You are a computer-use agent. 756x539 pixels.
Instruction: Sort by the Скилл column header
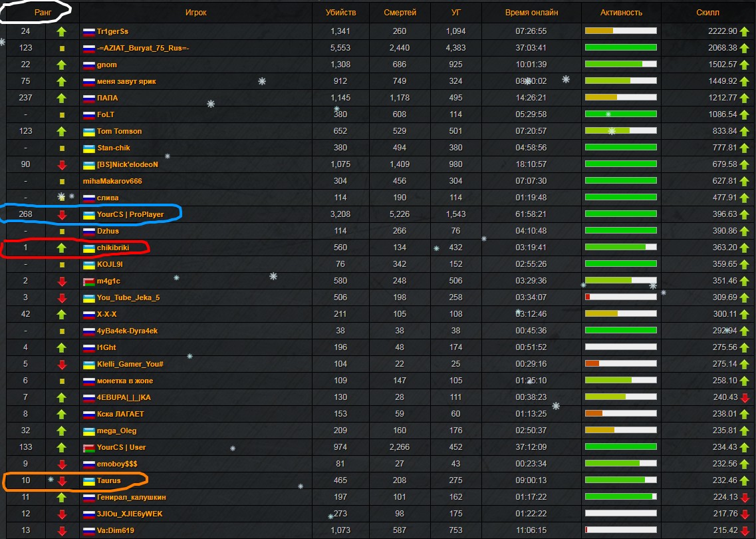coord(707,12)
